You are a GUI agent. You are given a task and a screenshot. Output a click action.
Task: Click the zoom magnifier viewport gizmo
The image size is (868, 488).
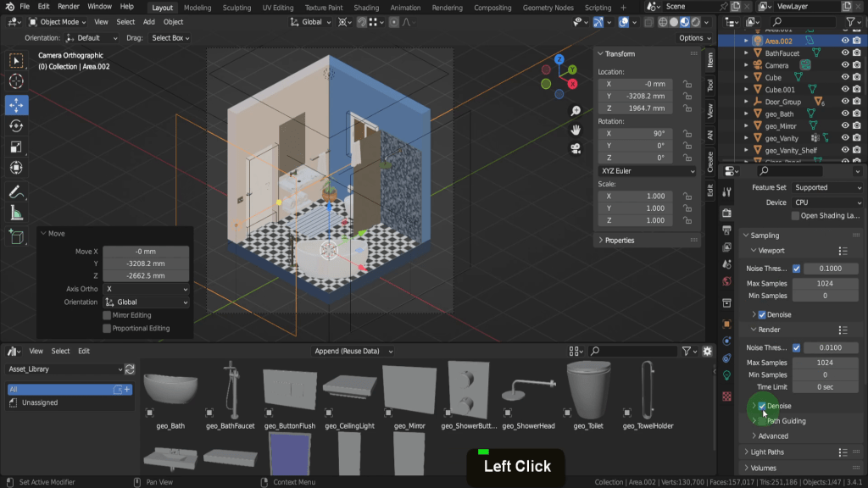pyautogui.click(x=576, y=111)
